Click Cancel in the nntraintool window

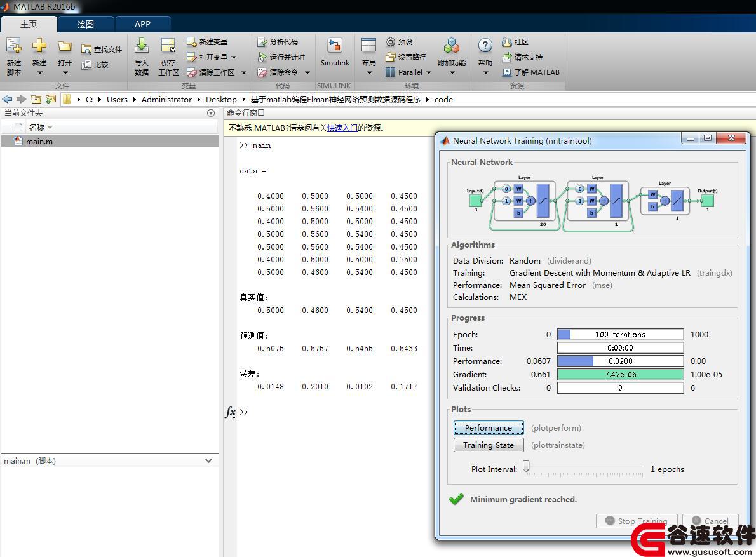click(x=710, y=521)
